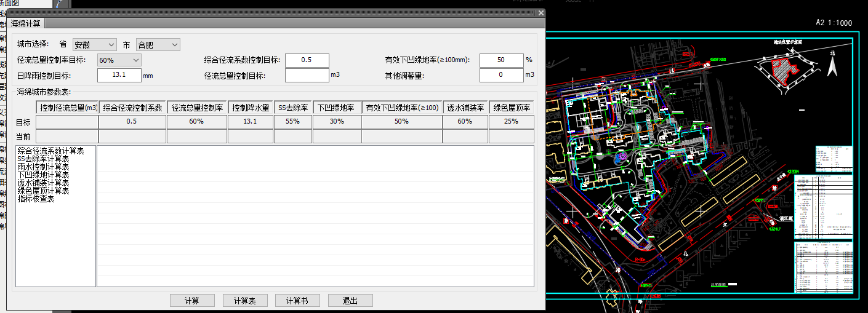Click the 其他调蓄量 input field
The image size is (868, 313).
[x=500, y=75]
